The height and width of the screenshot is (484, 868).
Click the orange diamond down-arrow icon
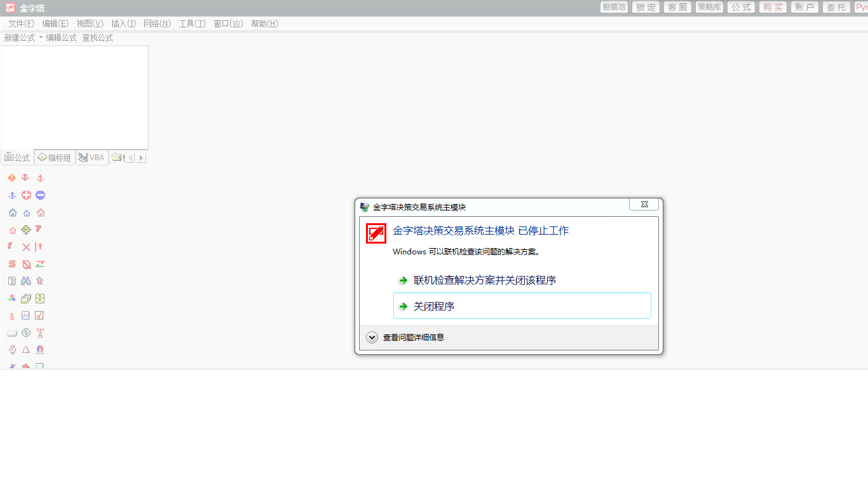[11, 178]
